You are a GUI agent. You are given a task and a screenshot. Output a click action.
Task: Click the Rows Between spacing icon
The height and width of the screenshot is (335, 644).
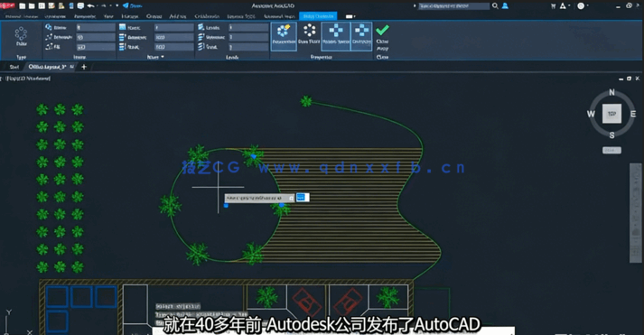123,37
